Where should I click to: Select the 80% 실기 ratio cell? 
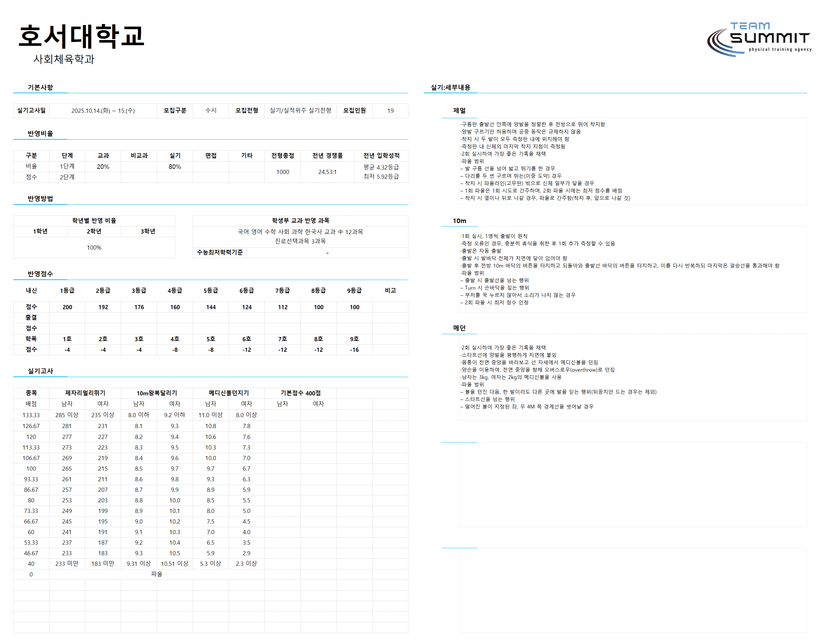tap(175, 167)
